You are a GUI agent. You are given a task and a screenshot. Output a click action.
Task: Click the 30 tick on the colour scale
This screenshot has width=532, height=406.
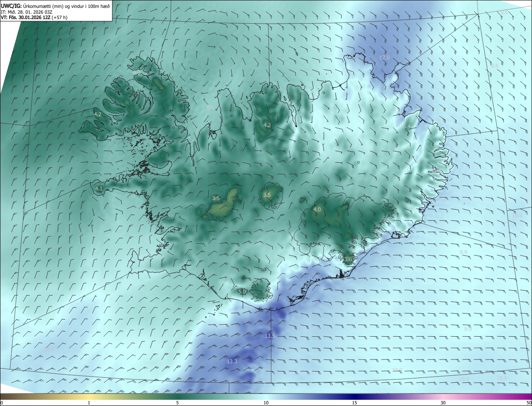click(x=443, y=403)
